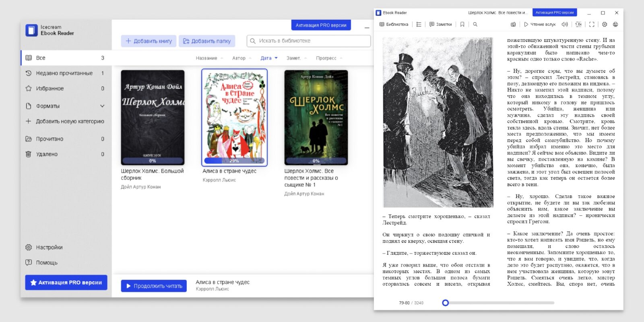Click the Ebook Reader app icon in reader title
644x322 pixels.
click(378, 13)
